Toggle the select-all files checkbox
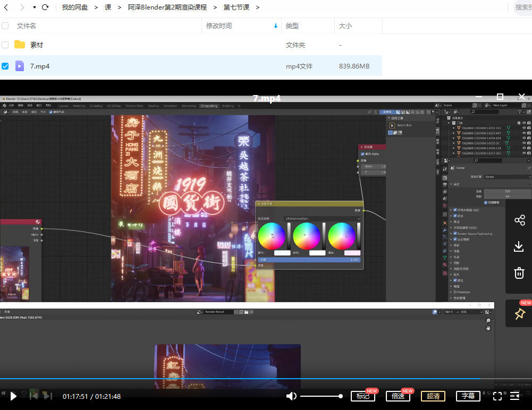 point(5,26)
